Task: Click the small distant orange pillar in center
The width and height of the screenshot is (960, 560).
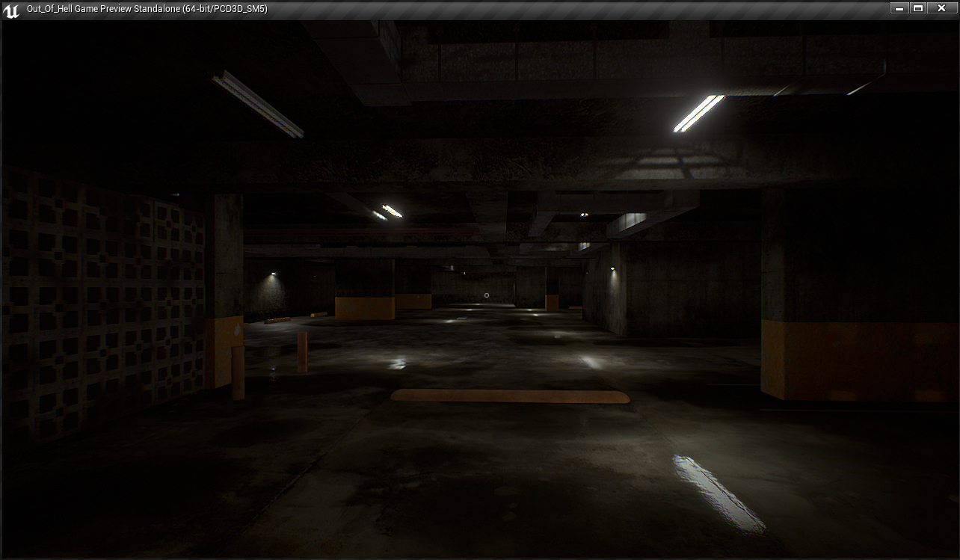Action: 552,301
